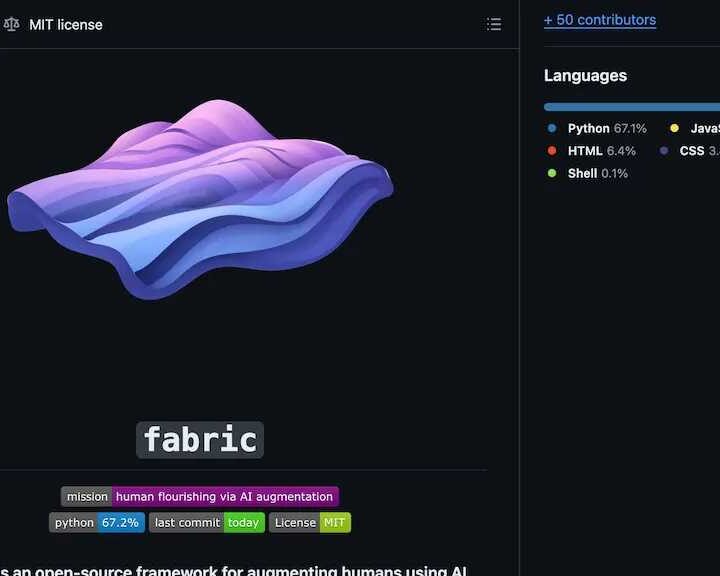Click the red dot beside HTML
The width and height of the screenshot is (720, 576).
point(552,151)
